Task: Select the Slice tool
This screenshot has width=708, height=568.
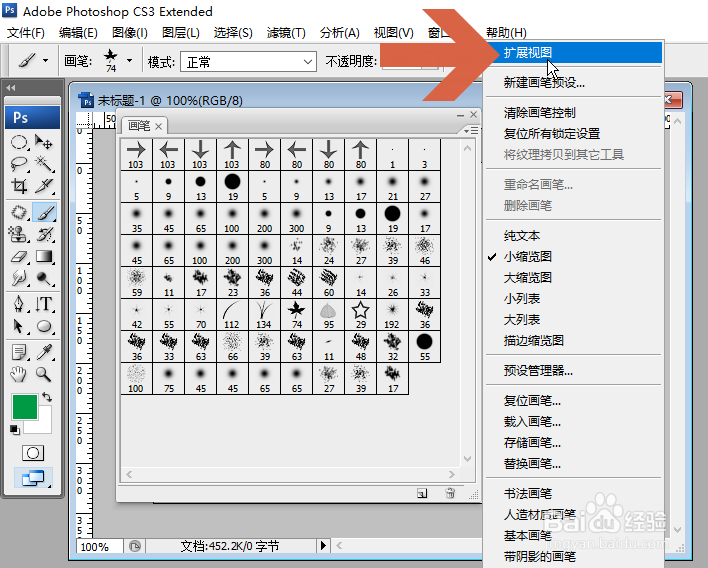Action: pos(44,186)
